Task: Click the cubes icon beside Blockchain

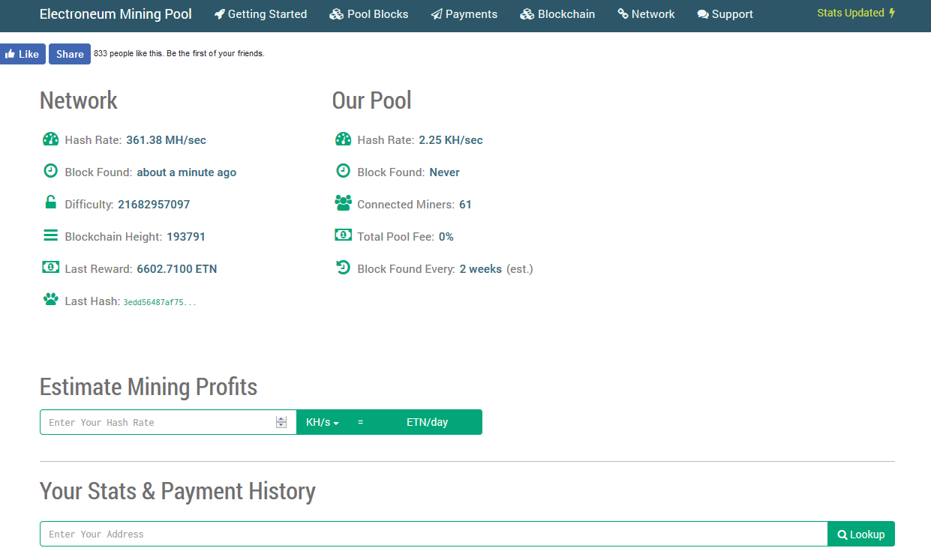Action: 527,14
